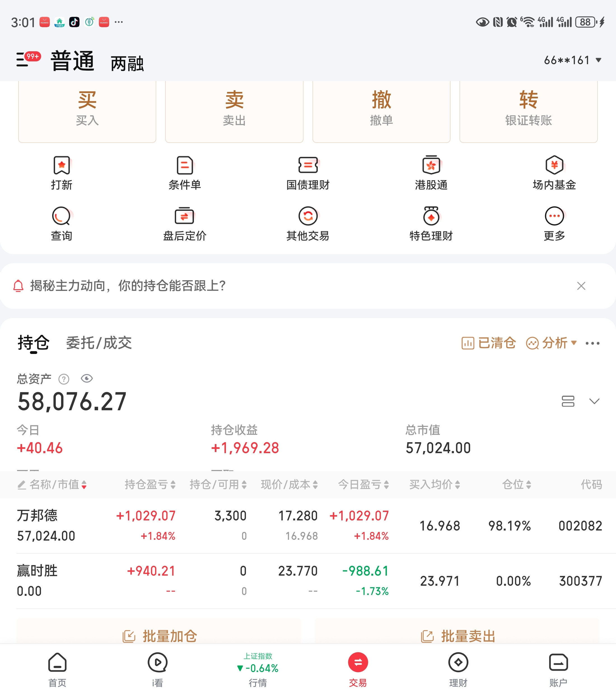Toggle holdings list layout view icon
This screenshot has height=695, width=616.
tap(568, 401)
